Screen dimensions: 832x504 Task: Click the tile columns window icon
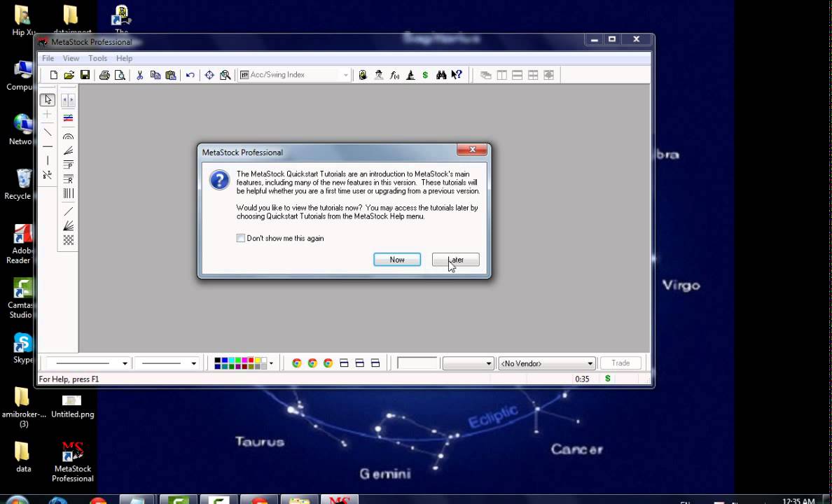tap(501, 76)
